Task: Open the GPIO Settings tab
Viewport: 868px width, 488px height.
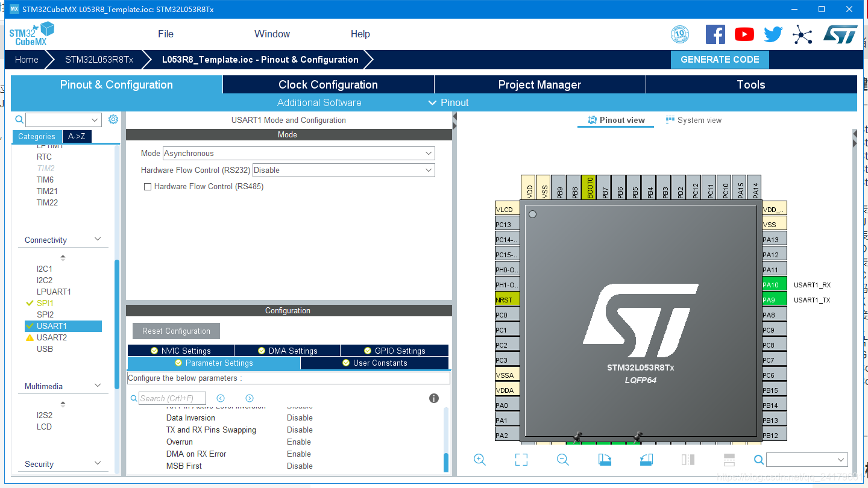Action: (394, 351)
